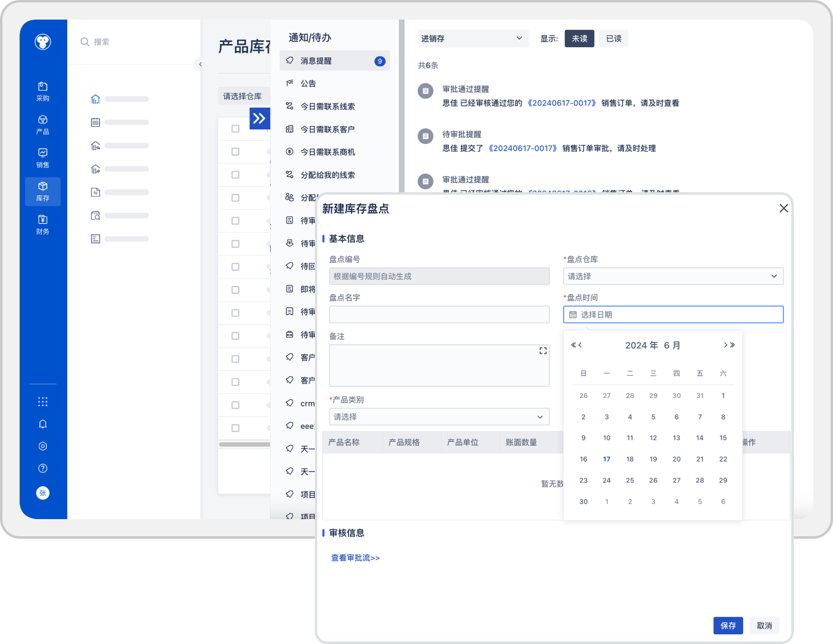Open the apps grid icon in sidebar

(x=42, y=402)
